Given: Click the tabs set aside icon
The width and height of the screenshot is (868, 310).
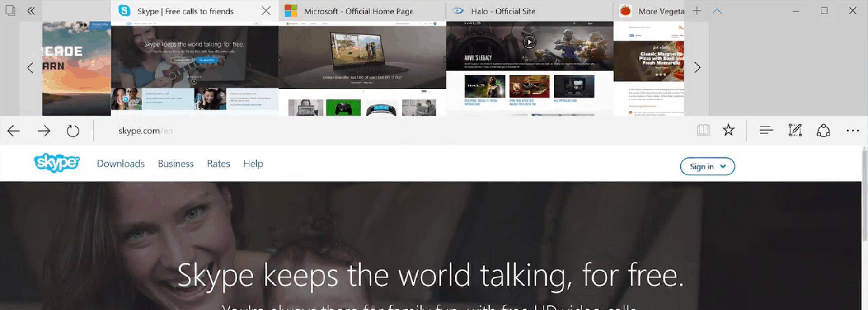Looking at the screenshot, I should [x=10, y=10].
